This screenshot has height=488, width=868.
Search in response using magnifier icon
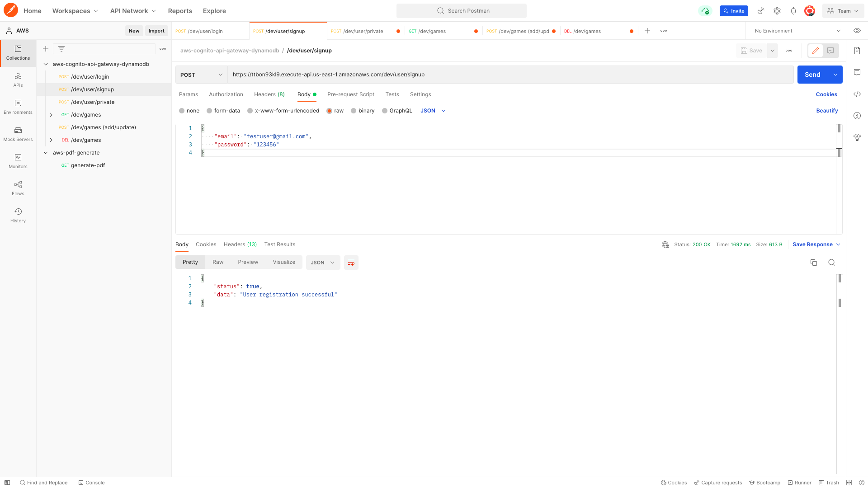pos(831,263)
